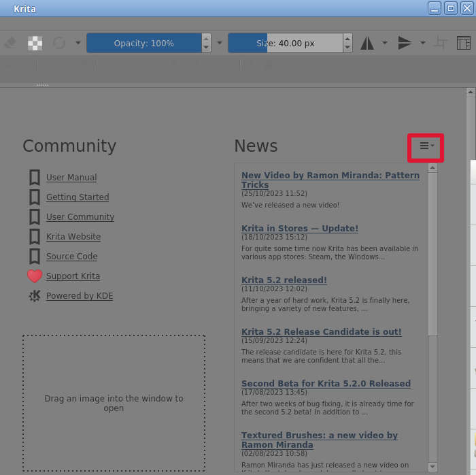
Task: Click the Opacity 100% slider
Action: (x=144, y=43)
